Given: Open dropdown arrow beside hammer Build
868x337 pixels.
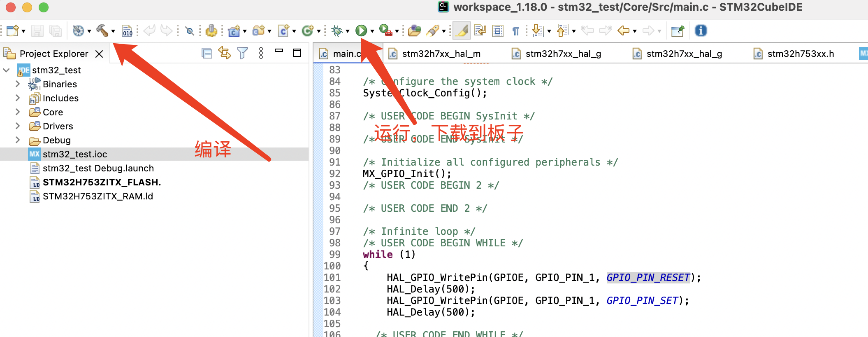Looking at the screenshot, I should (113, 31).
